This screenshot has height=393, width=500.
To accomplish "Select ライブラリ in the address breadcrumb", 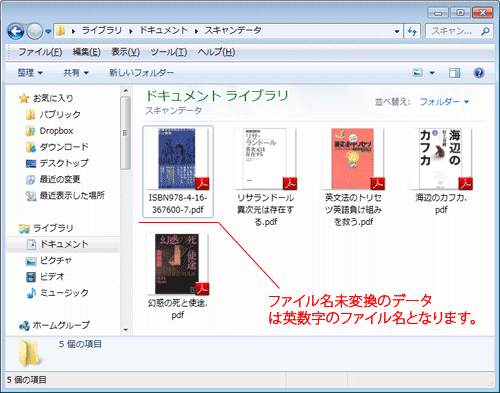I will [102, 31].
